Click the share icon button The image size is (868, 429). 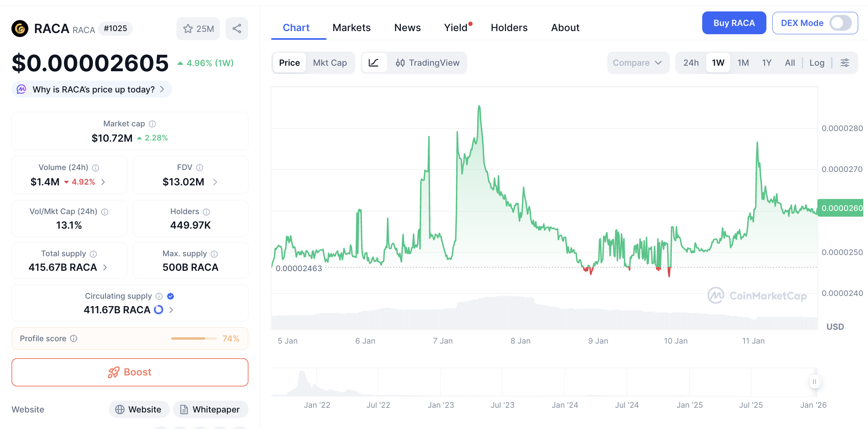237,28
